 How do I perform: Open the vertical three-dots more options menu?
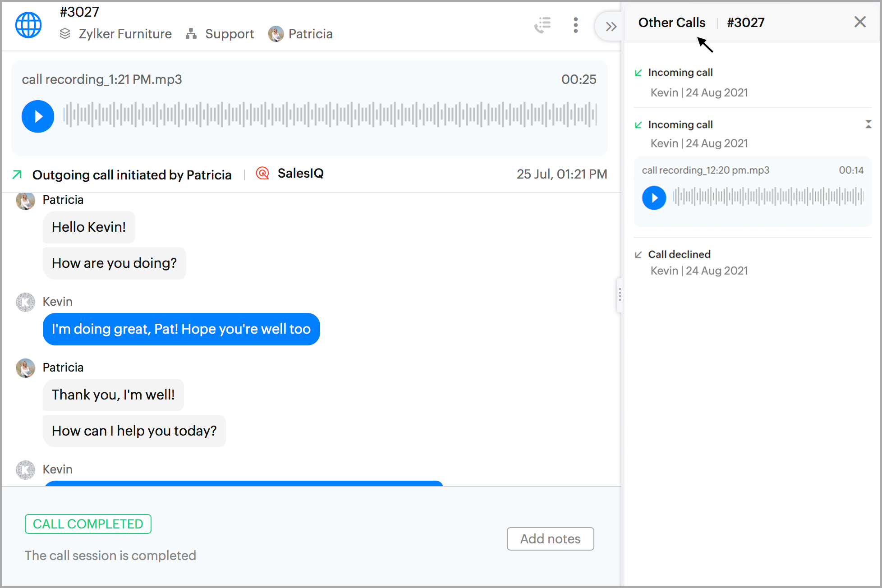tap(575, 25)
